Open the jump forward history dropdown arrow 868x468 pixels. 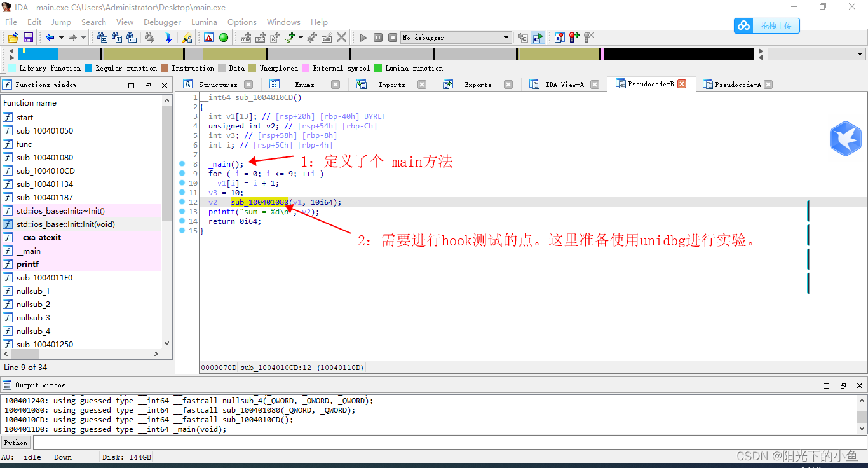pos(84,38)
